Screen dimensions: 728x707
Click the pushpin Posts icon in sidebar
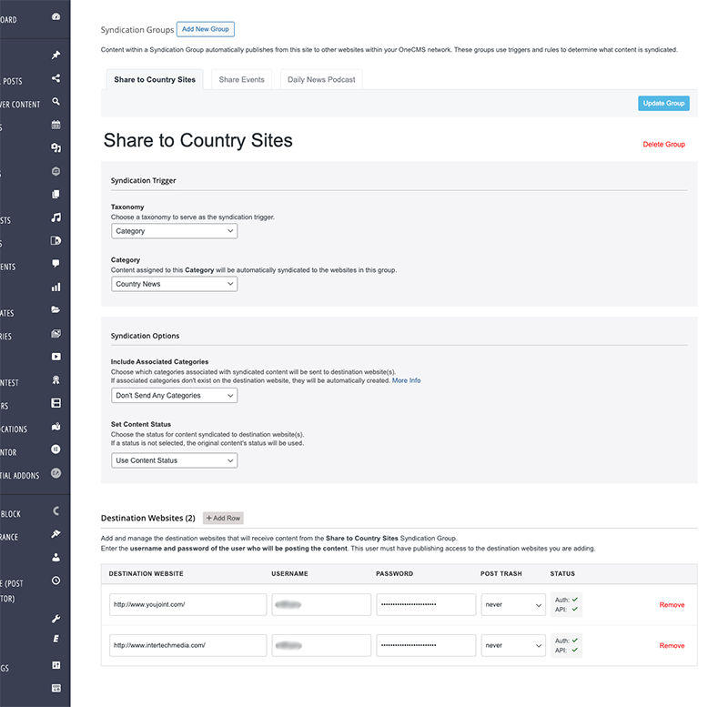pyautogui.click(x=56, y=55)
